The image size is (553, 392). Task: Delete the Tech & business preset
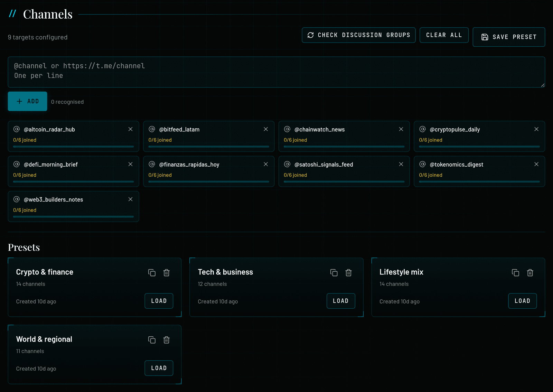(348, 273)
